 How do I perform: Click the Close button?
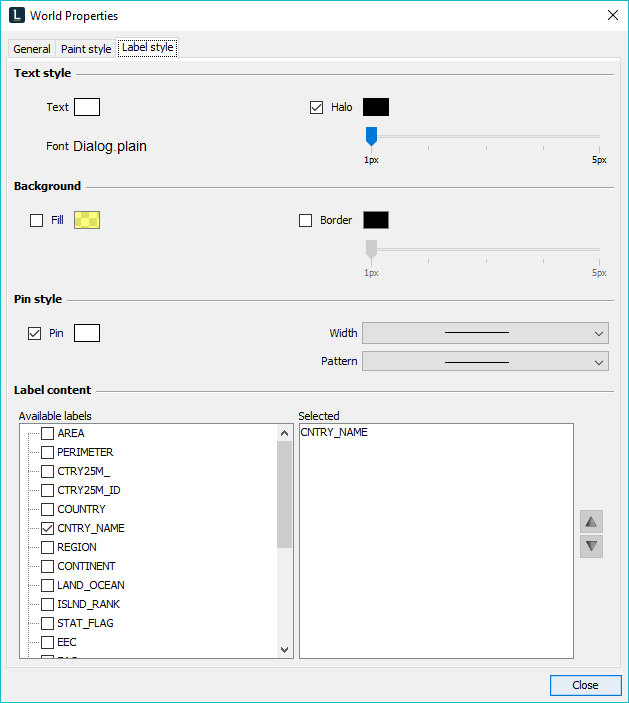click(585, 685)
